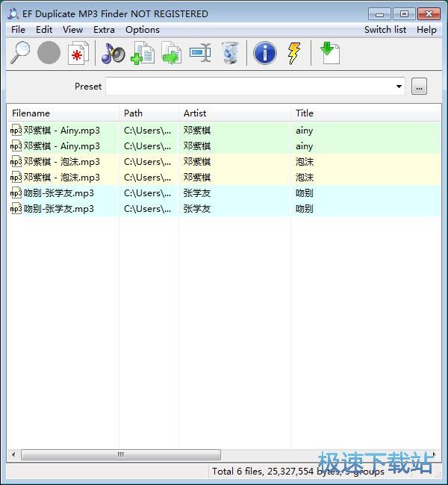448x485 pixels.
Task: Select second 邓紫棋 - 泡沫.mp3 row
Action: pos(224,178)
